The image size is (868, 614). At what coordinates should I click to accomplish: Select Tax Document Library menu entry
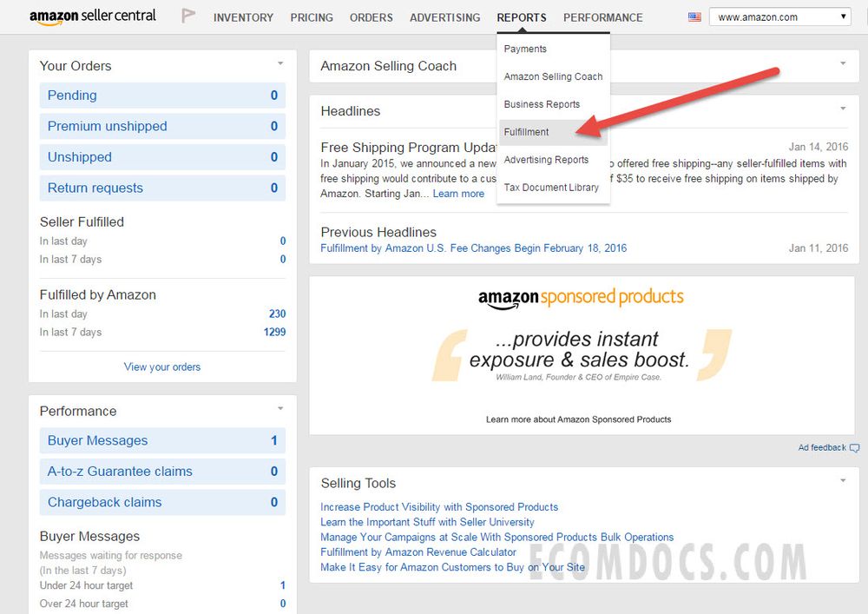[x=551, y=187]
